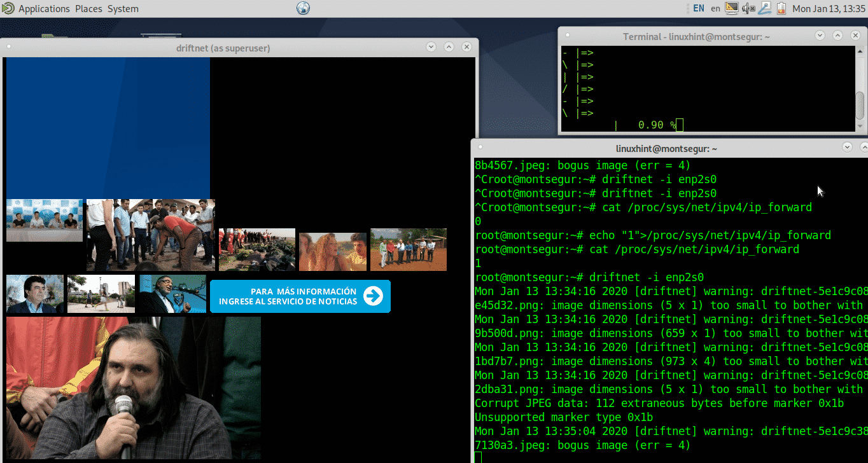
Task: Click the driftnet (as superuser) title bar
Action: pyautogui.click(x=223, y=48)
